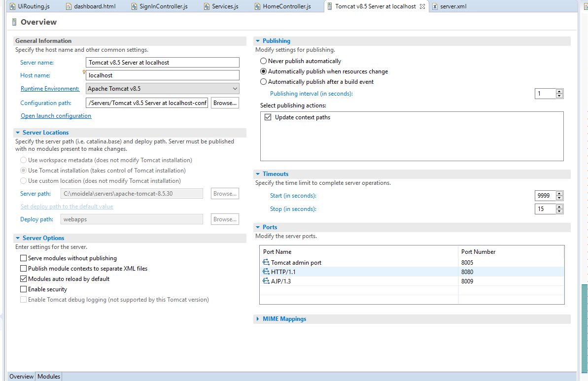Collapse the Timeouts section

point(258,174)
